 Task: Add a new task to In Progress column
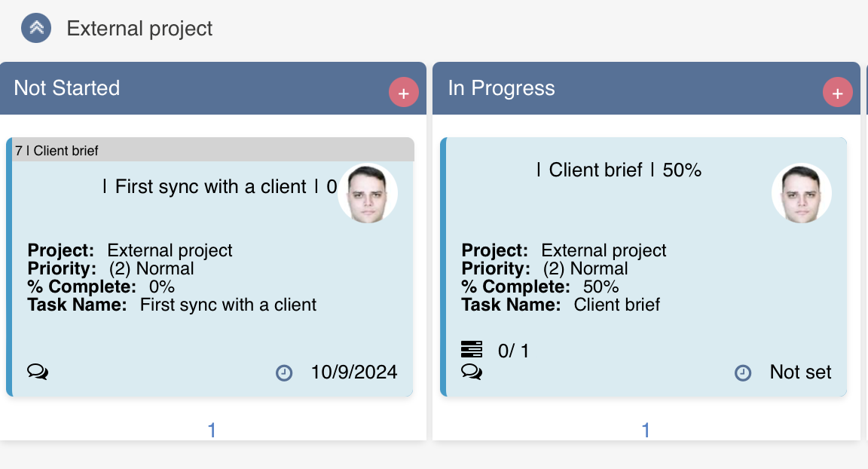pos(838,92)
